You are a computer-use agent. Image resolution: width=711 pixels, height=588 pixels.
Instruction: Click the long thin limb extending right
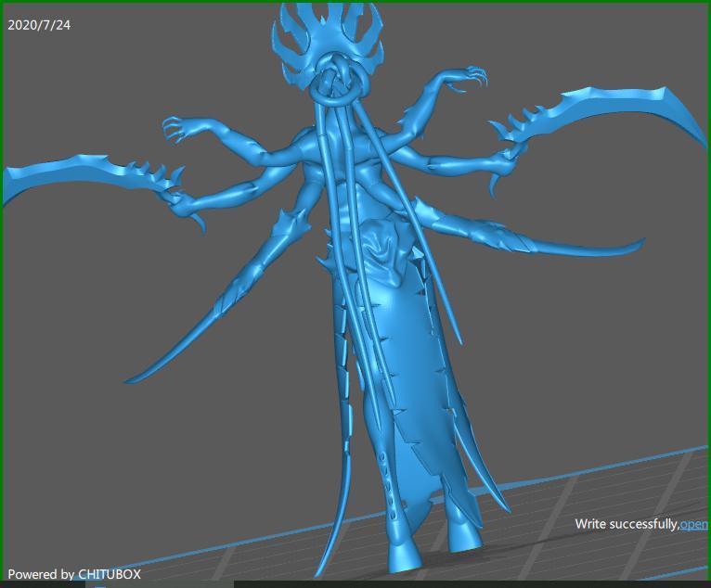tap(575, 249)
